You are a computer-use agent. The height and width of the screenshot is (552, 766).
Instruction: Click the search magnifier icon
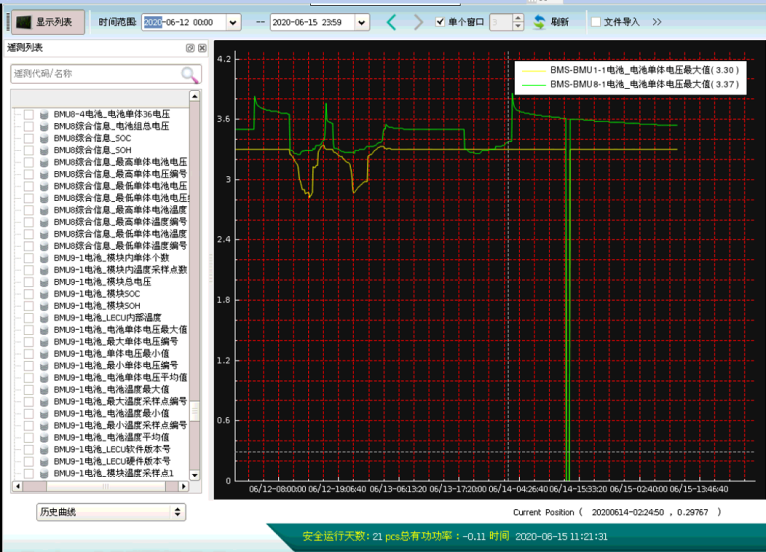(x=190, y=74)
